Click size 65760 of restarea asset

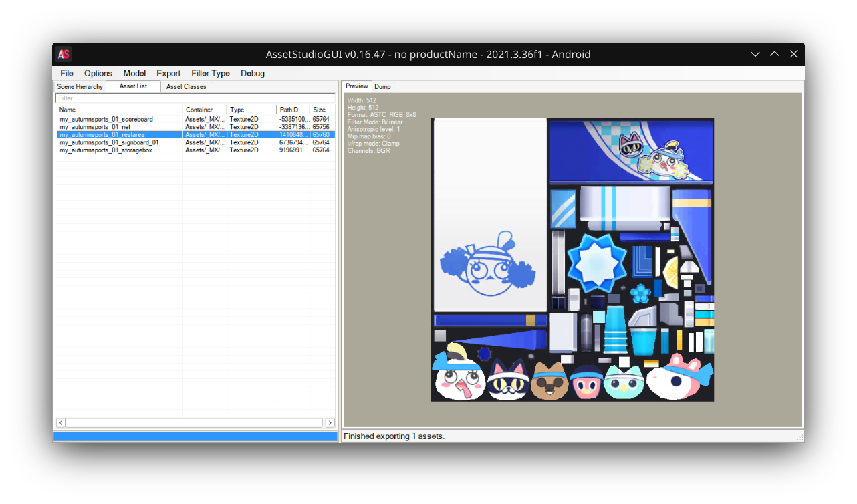pos(321,135)
